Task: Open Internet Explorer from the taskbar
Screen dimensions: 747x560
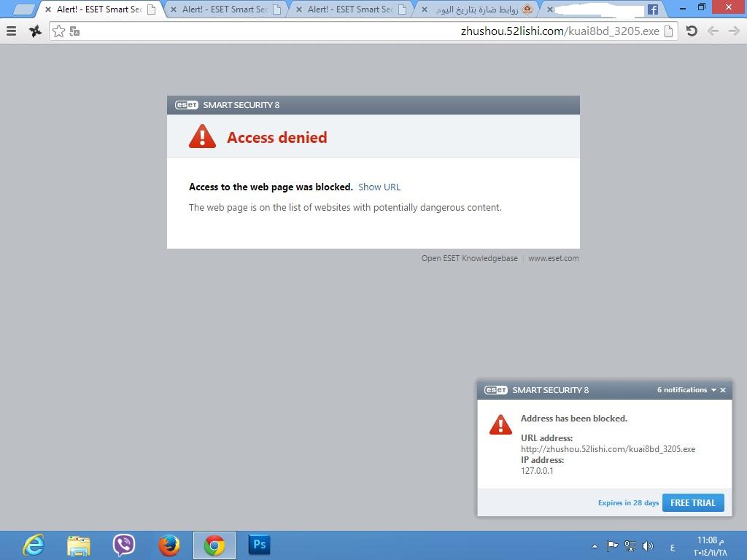Action: point(34,545)
